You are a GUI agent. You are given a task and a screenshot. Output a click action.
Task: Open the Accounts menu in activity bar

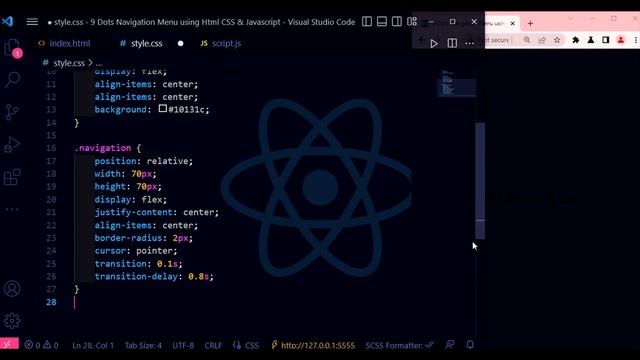pyautogui.click(x=12, y=289)
